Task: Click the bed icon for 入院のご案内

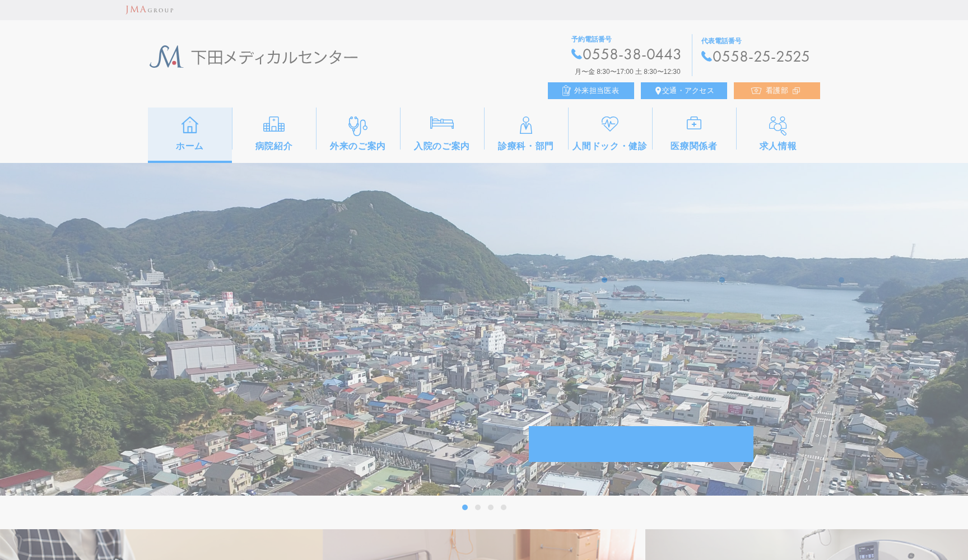Action: pos(442,123)
